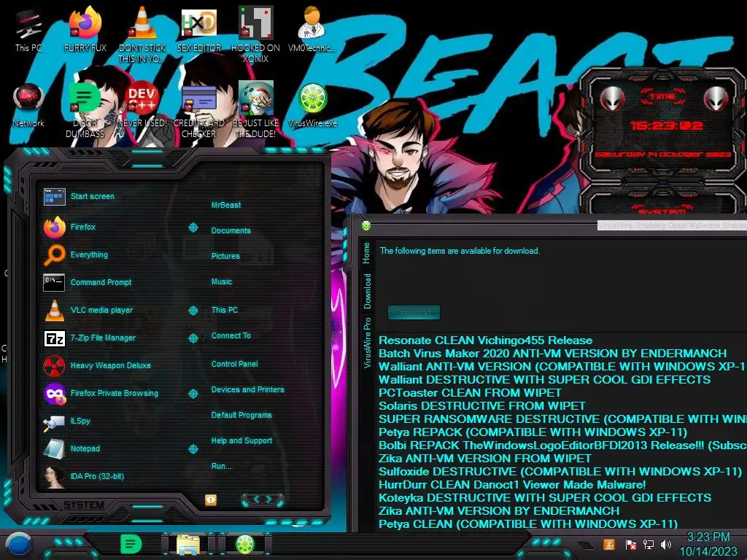
Task: Open the VirusWire.exe lime desktop icon
Action: [x=312, y=106]
